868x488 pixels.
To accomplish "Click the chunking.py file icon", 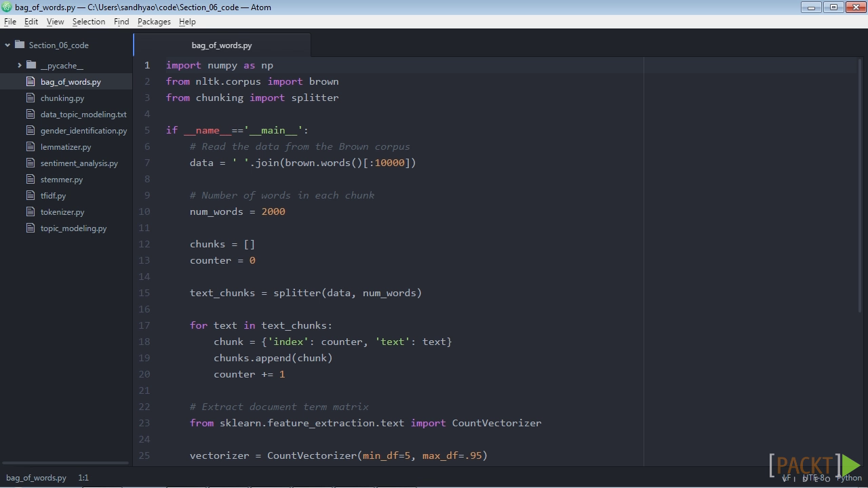I will click(31, 98).
